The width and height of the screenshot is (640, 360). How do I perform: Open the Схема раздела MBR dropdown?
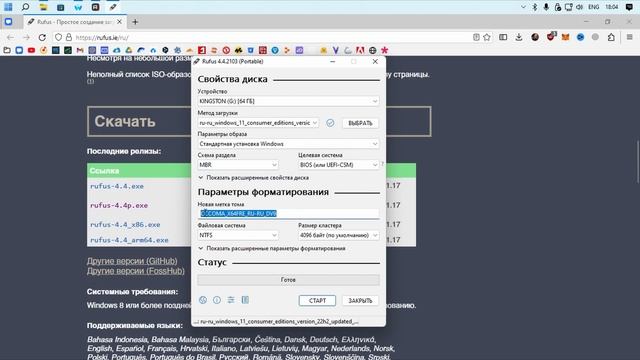[x=238, y=164]
